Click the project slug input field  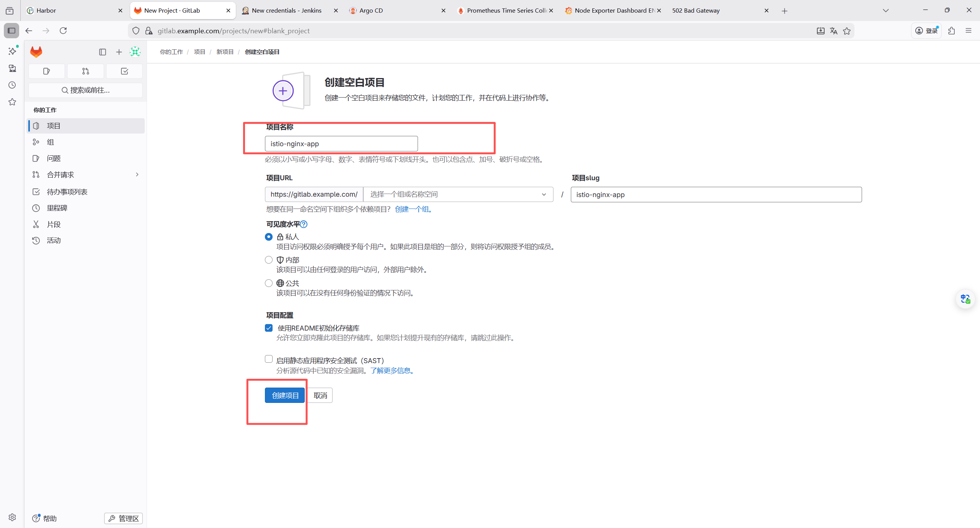[716, 194]
